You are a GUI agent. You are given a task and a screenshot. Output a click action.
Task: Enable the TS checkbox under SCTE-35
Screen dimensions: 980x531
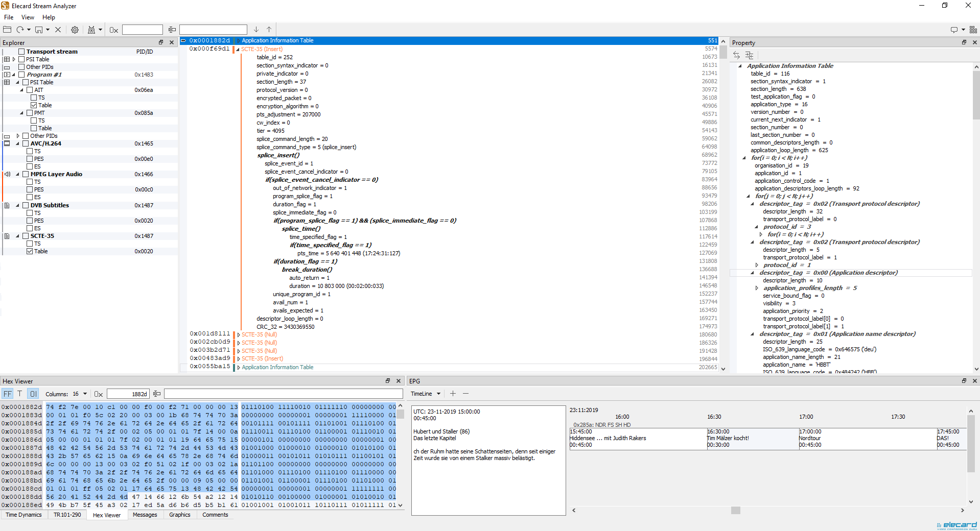[30, 243]
